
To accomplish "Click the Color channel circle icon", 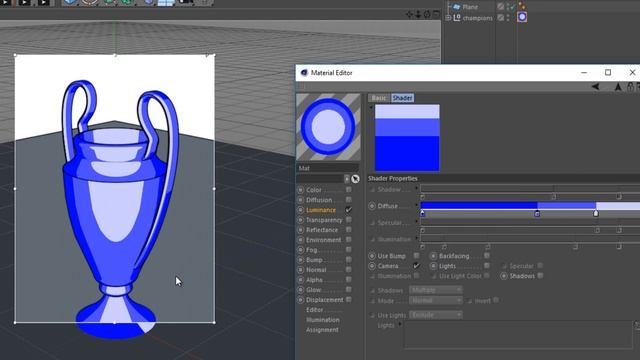I will click(x=301, y=190).
